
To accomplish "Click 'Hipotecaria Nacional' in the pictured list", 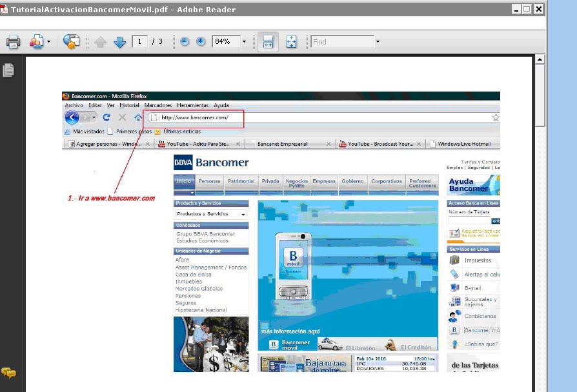I will (x=201, y=310).
